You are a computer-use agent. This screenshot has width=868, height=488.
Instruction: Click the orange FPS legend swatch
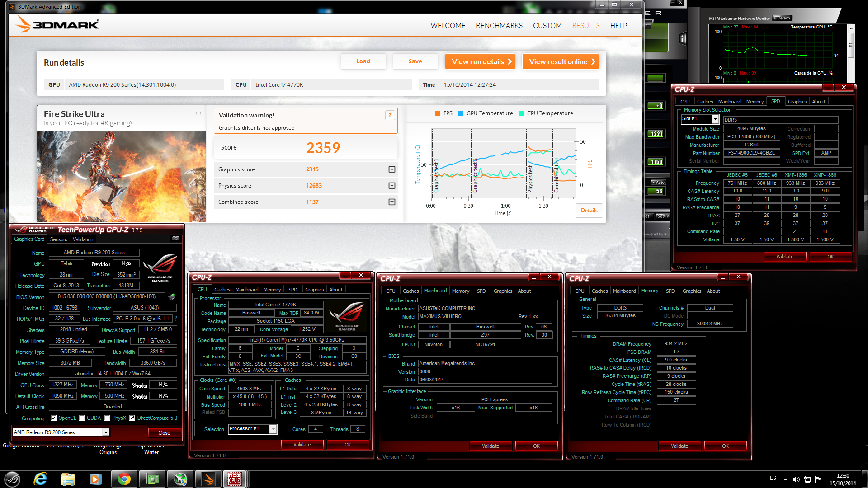coord(438,113)
